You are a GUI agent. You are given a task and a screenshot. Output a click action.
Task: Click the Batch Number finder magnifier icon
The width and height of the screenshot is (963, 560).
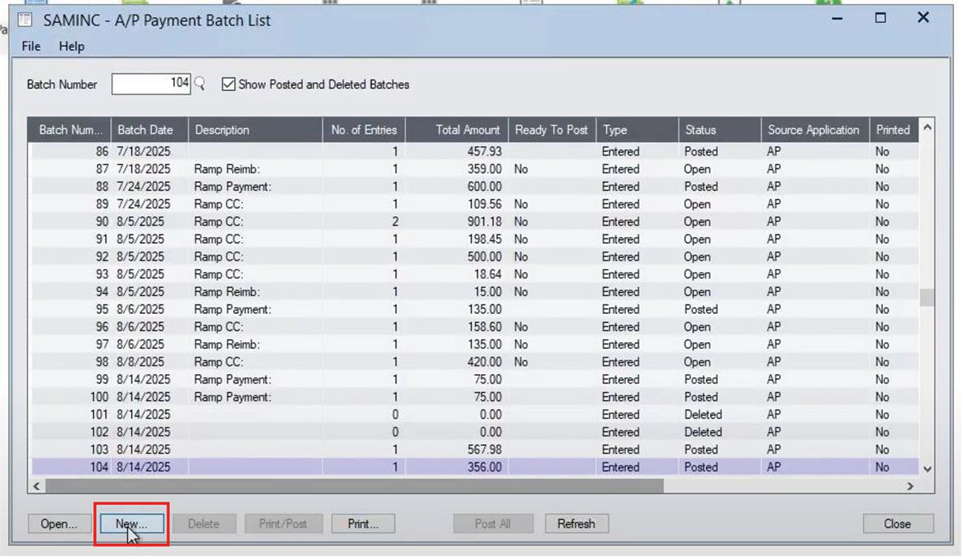pyautogui.click(x=199, y=84)
